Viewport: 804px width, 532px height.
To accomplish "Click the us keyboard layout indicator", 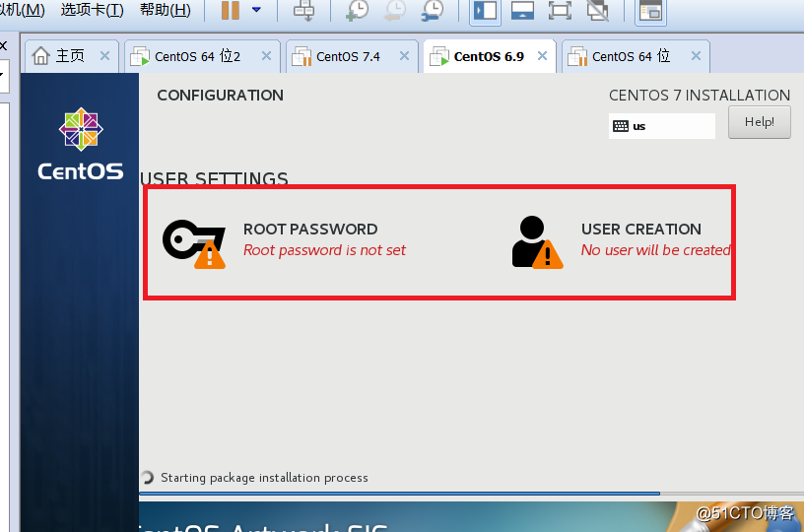I will pyautogui.click(x=661, y=126).
